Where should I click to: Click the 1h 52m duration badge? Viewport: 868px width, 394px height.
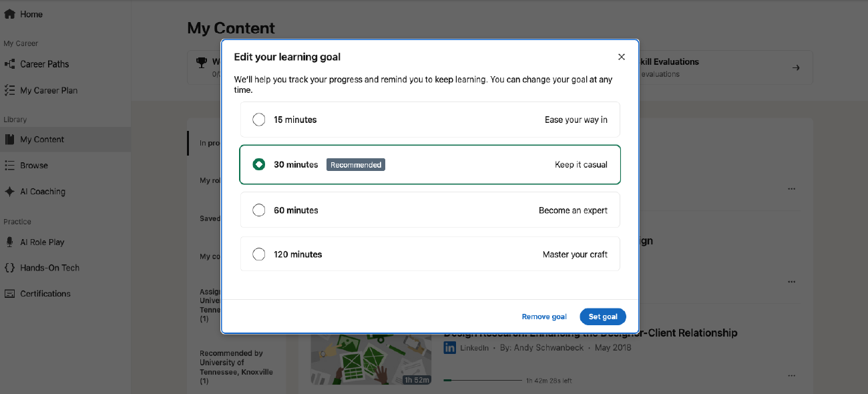coord(417,380)
